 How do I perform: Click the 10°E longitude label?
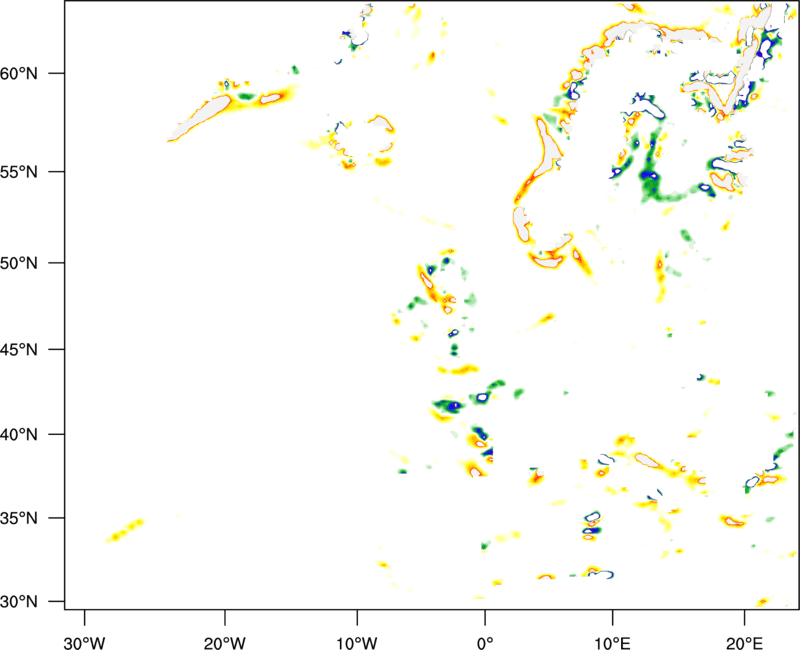tap(612, 643)
